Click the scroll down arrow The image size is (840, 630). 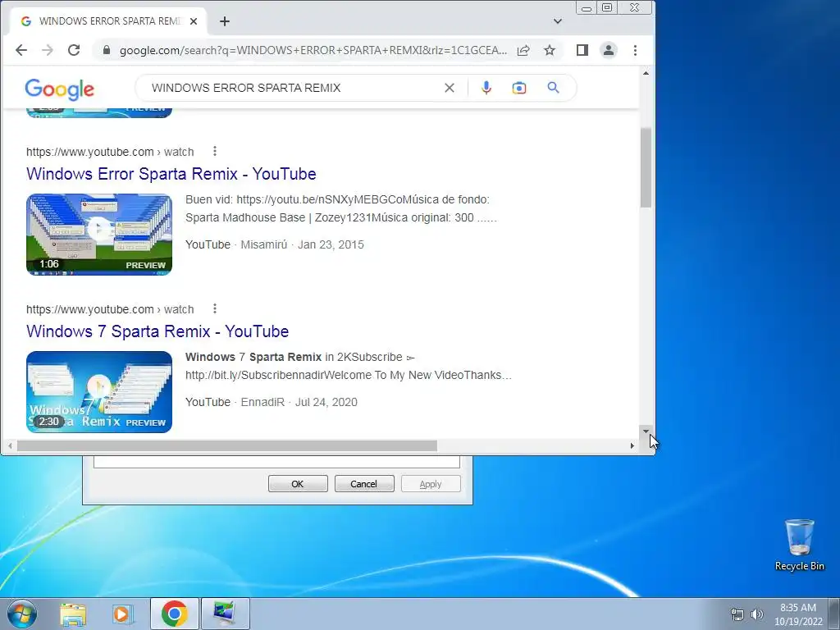tap(646, 431)
